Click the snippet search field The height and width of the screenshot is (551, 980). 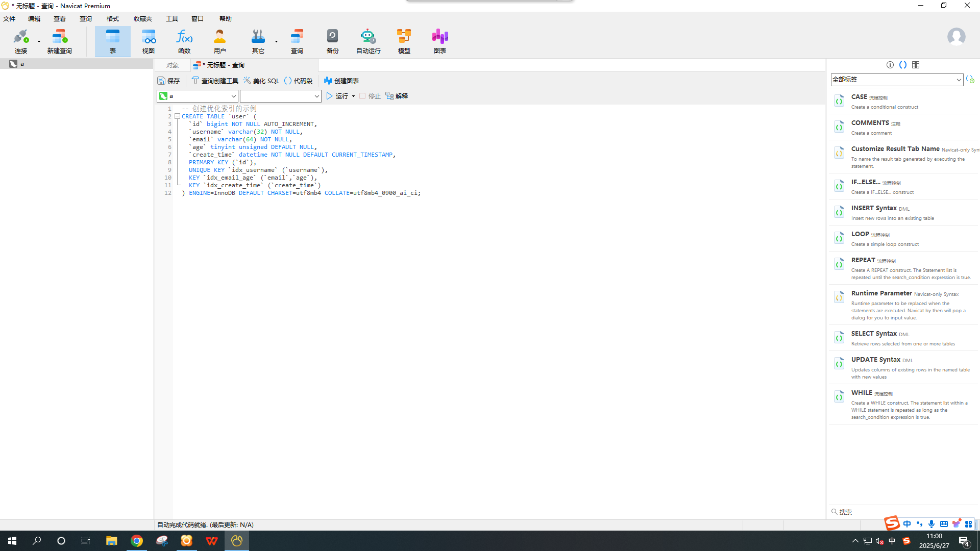(902, 512)
